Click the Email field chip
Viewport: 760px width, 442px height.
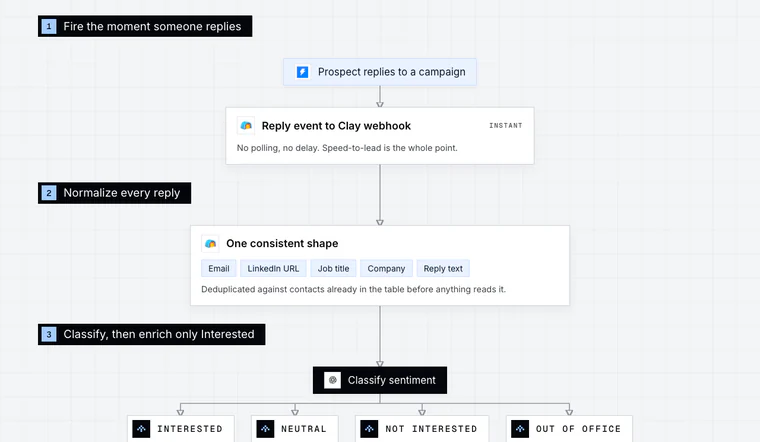(x=219, y=268)
